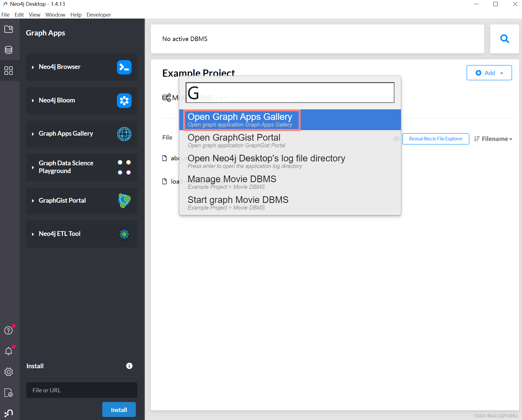Click the 'Example Project' heading

pyautogui.click(x=199, y=73)
